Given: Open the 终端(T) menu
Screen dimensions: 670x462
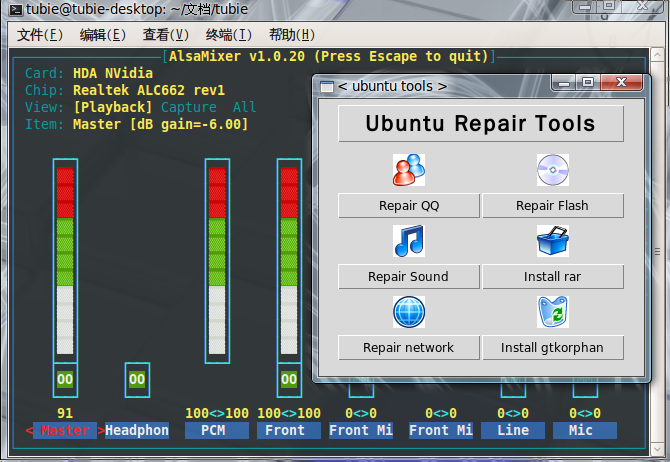Looking at the screenshot, I should tap(229, 35).
